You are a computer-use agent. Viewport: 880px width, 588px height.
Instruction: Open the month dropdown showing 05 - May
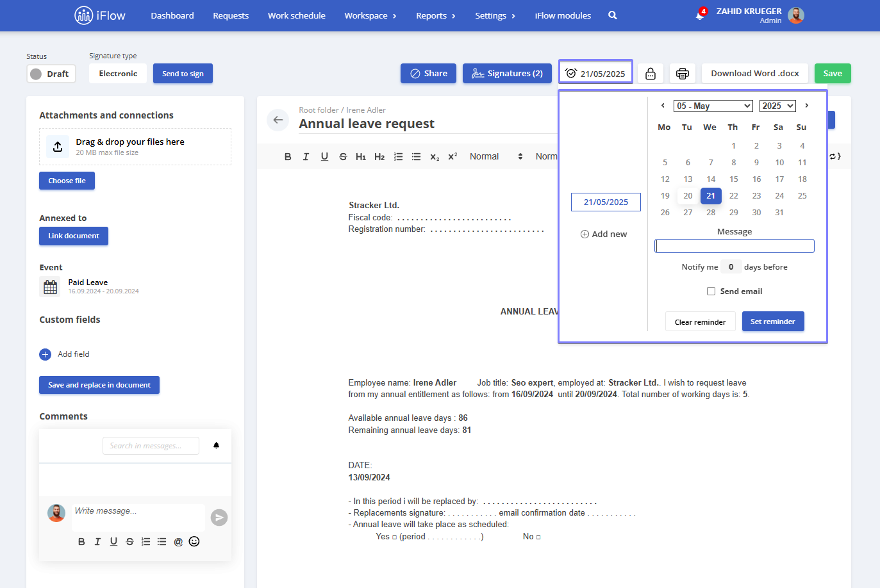click(x=713, y=106)
